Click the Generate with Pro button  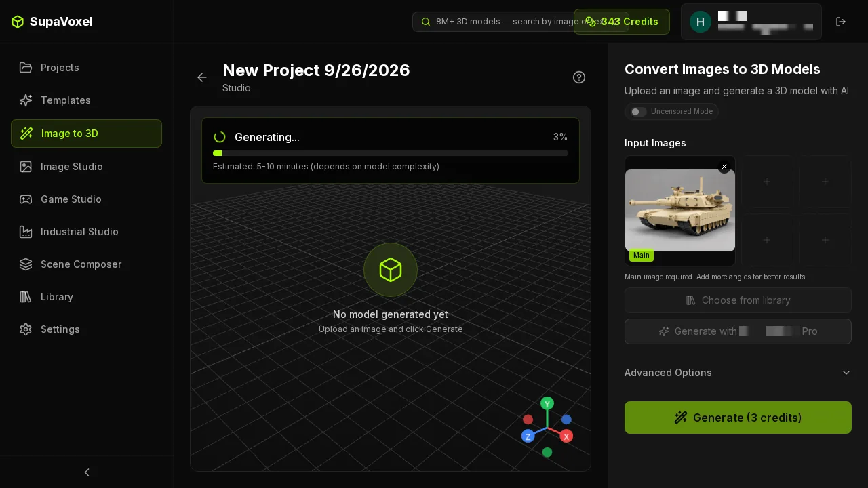[738, 331]
